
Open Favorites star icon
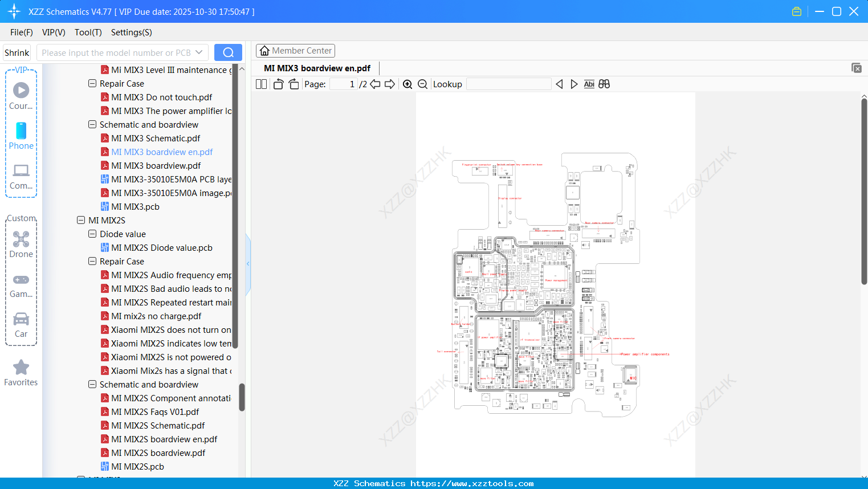(x=21, y=373)
